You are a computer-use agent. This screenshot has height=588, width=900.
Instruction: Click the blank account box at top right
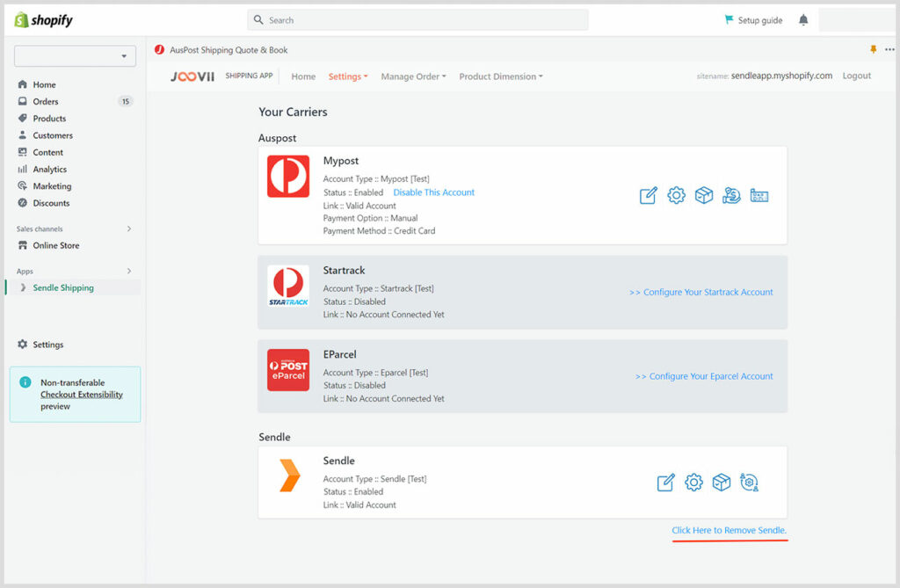(859, 20)
